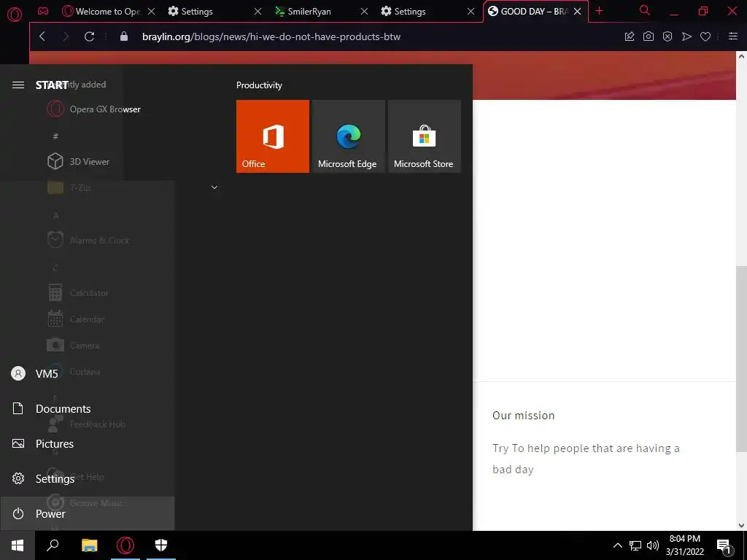Open Windows Security shield on taskbar

[x=161, y=545]
